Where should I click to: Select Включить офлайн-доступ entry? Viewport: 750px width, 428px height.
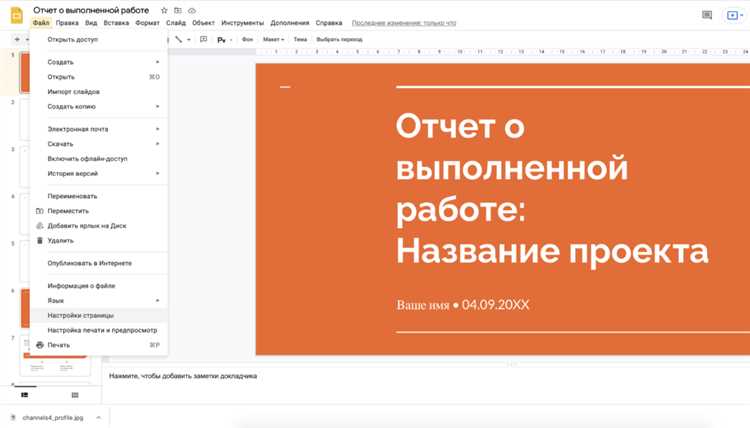(x=99, y=159)
